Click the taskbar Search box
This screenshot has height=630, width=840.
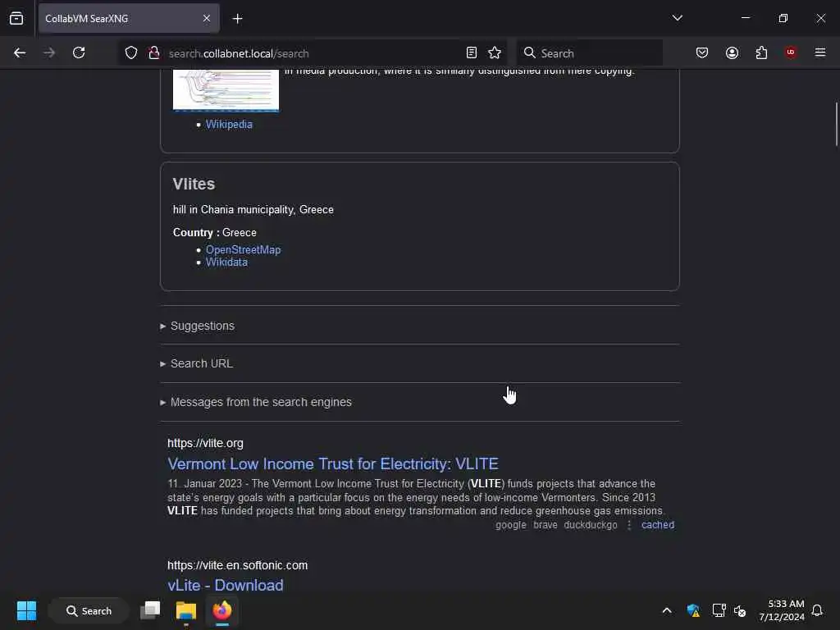coord(89,610)
